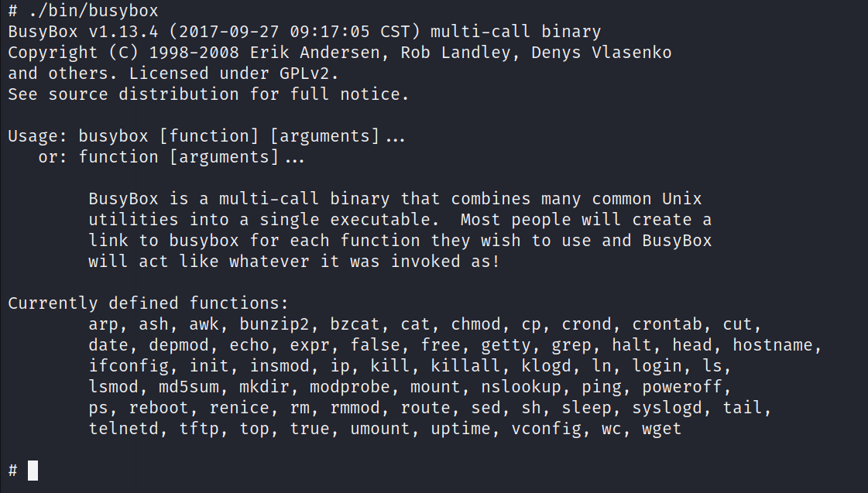Click 'bunzip2' in the function list

pos(274,325)
